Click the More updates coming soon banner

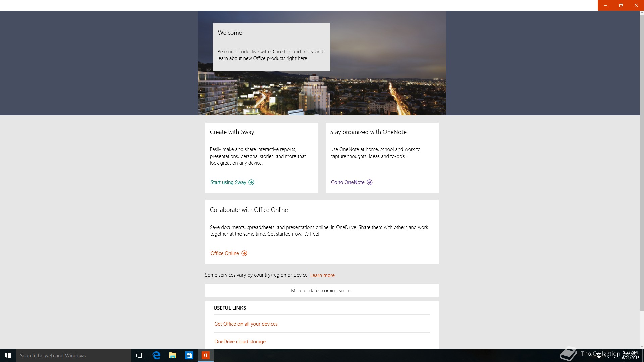pyautogui.click(x=322, y=290)
